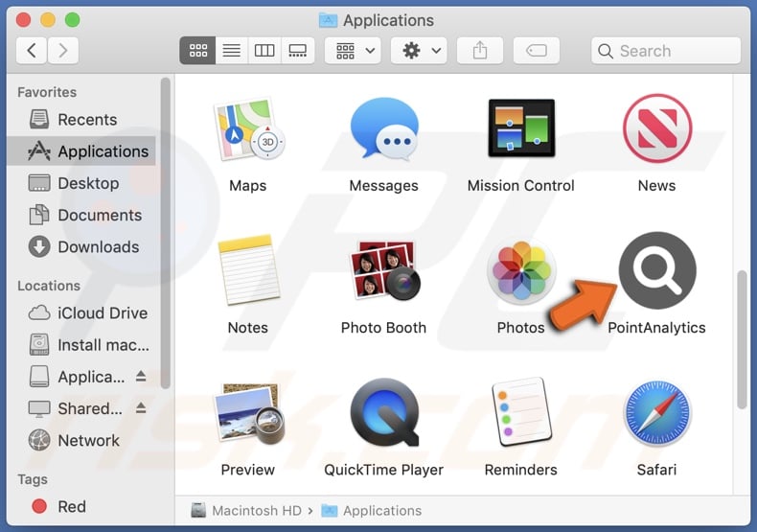Open the gear action menu
Screen dimensions: 757x532
419,50
